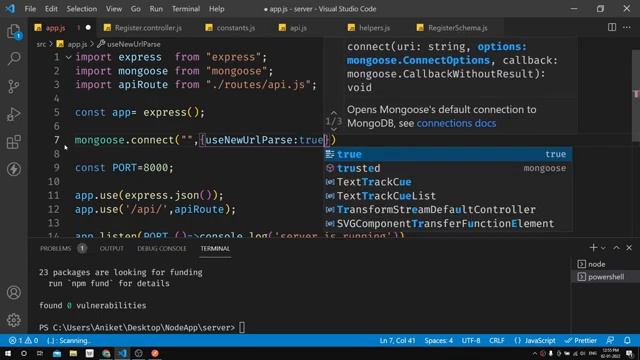
Task: Switch to the app.js editor tab
Action: pyautogui.click(x=56, y=28)
